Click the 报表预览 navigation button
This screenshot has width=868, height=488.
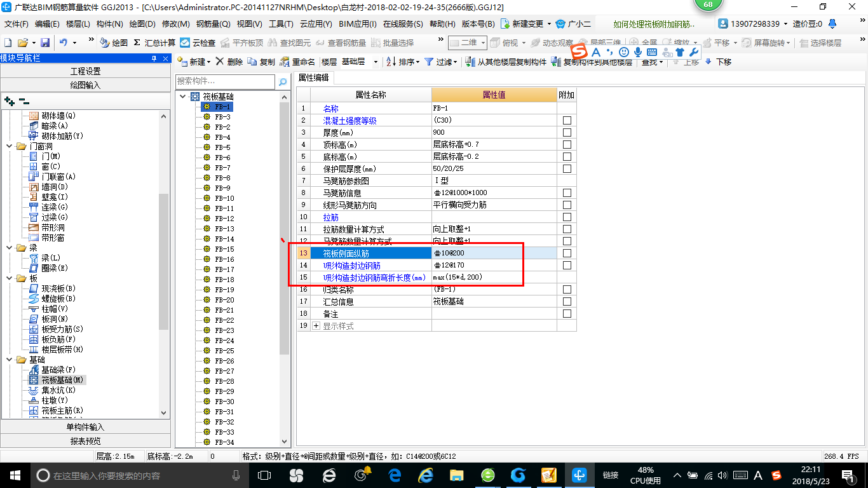point(85,441)
